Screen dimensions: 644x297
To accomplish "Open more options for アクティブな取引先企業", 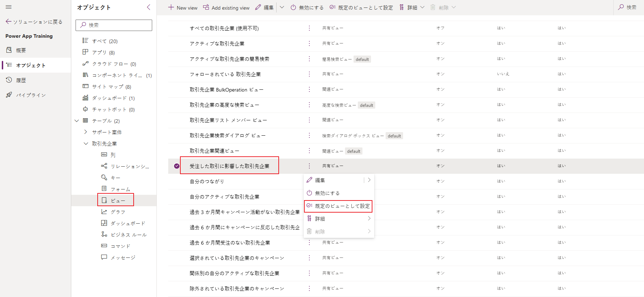I will click(309, 43).
